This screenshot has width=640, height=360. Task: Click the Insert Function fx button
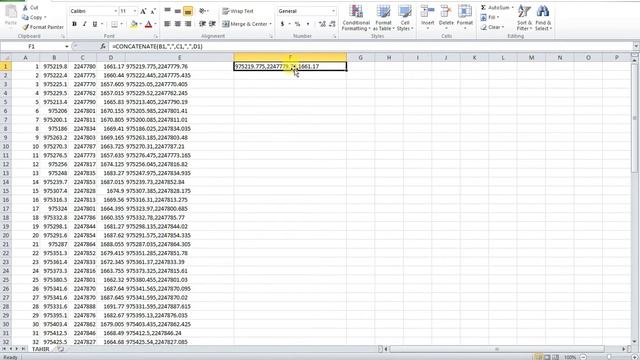point(102,47)
